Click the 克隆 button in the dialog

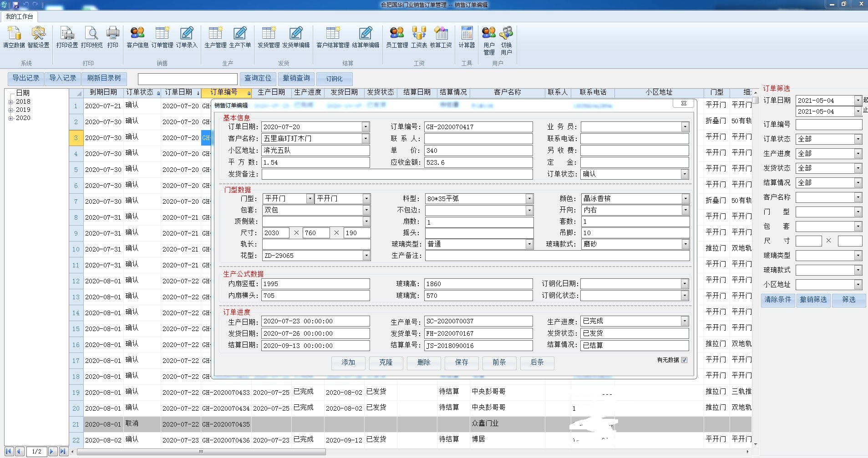coord(386,362)
